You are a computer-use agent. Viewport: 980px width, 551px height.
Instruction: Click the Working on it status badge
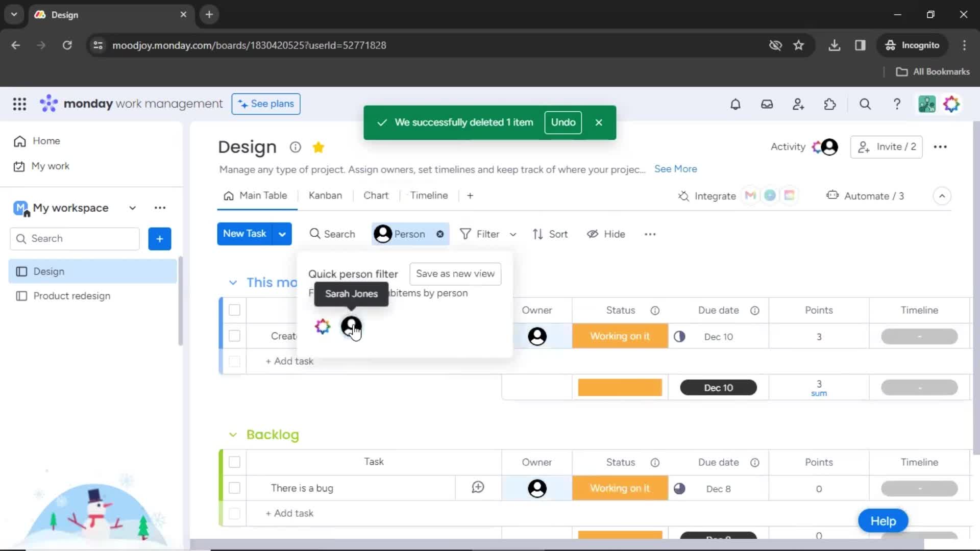point(619,336)
